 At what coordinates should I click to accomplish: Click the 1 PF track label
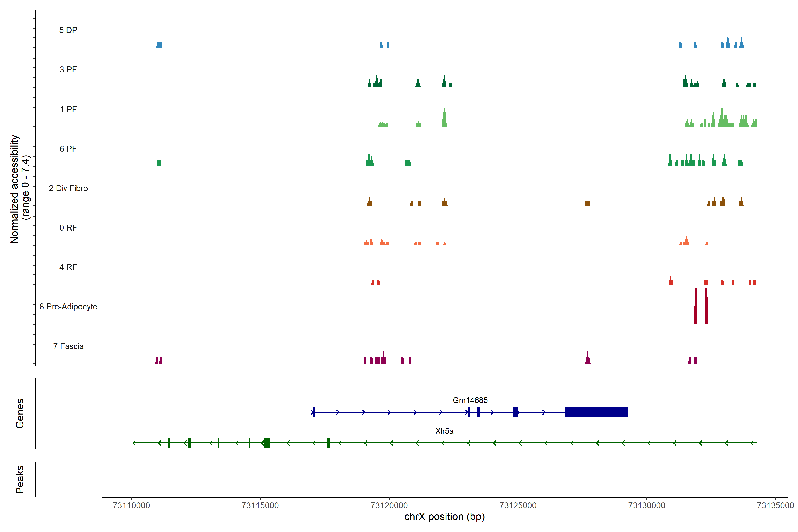pyautogui.click(x=68, y=109)
